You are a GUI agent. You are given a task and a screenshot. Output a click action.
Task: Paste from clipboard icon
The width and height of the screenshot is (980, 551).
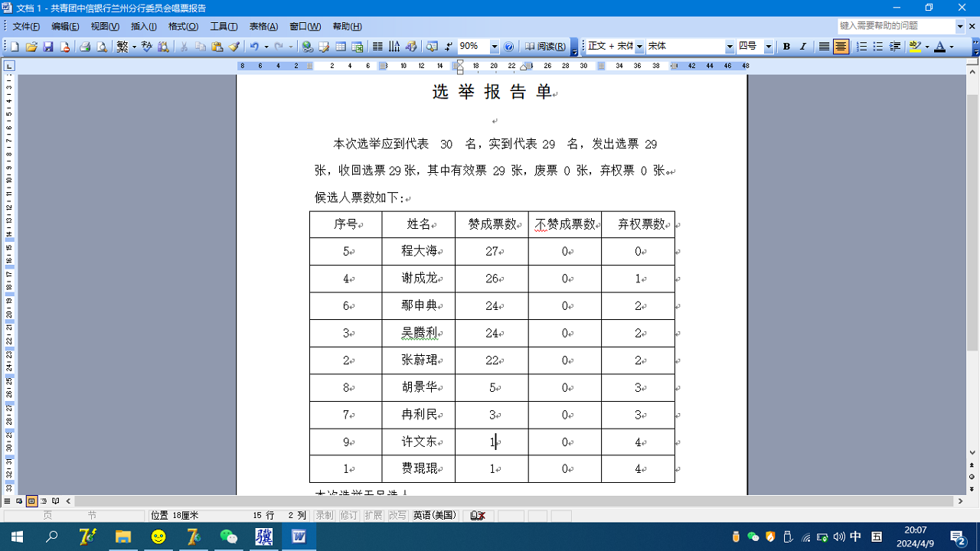tap(217, 47)
